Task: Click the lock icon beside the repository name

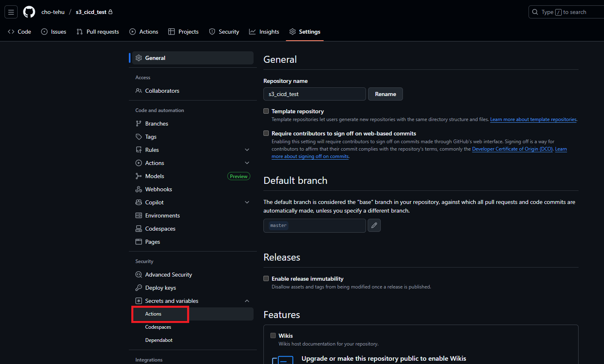Action: click(110, 12)
